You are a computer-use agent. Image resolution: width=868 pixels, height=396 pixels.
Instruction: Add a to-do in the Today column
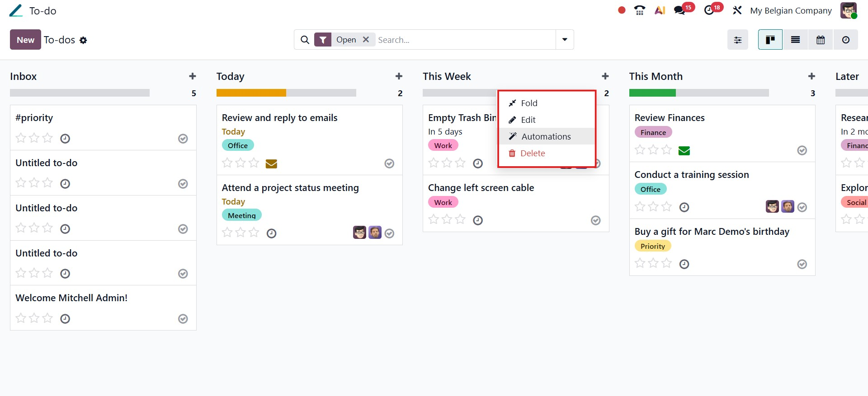(x=399, y=76)
